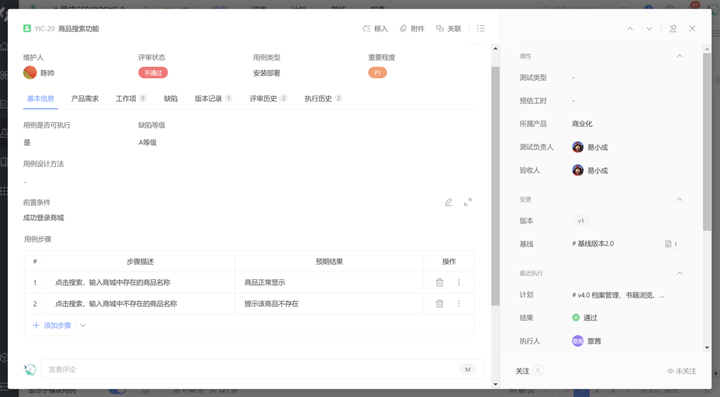The image size is (720, 397).
Task: Toggle the 未关注 follow status
Action: click(x=681, y=371)
